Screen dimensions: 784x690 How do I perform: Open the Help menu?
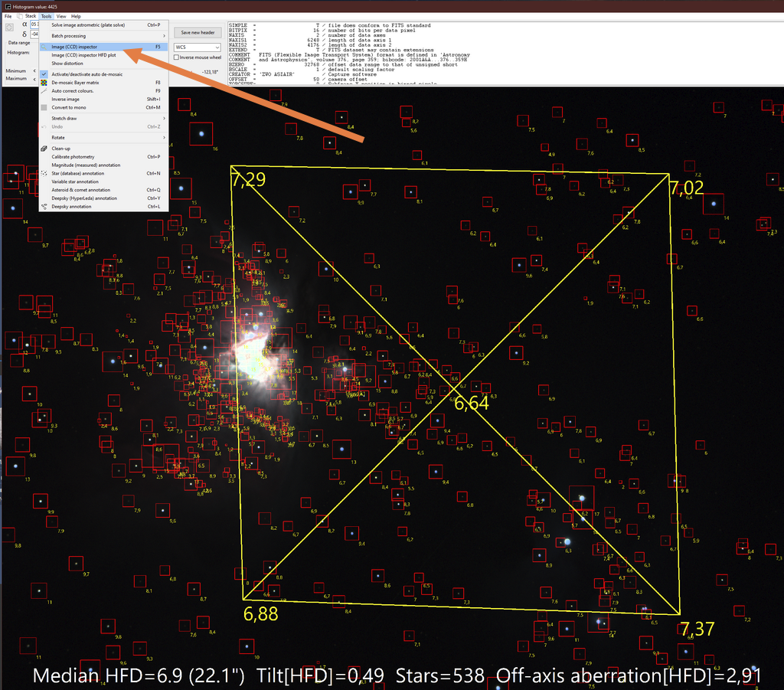(x=77, y=16)
